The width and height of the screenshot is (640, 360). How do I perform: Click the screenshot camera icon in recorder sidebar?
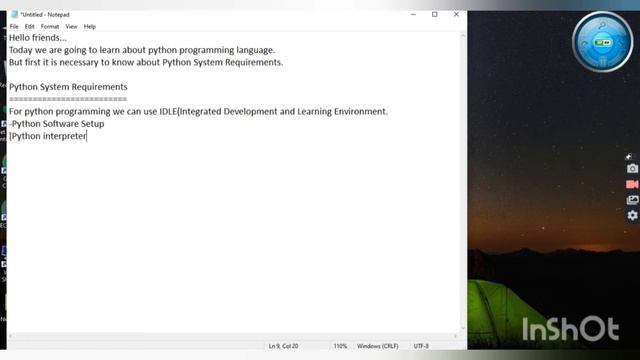click(632, 168)
